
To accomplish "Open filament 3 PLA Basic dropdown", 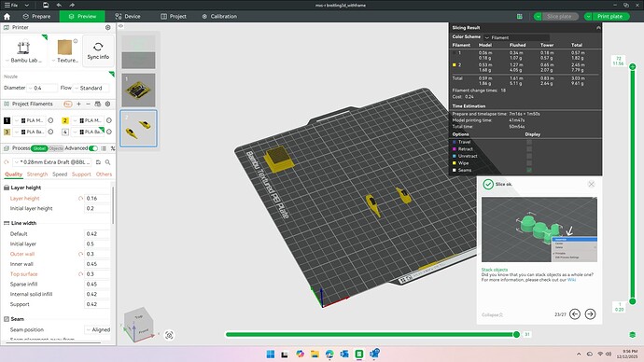I will (29, 132).
